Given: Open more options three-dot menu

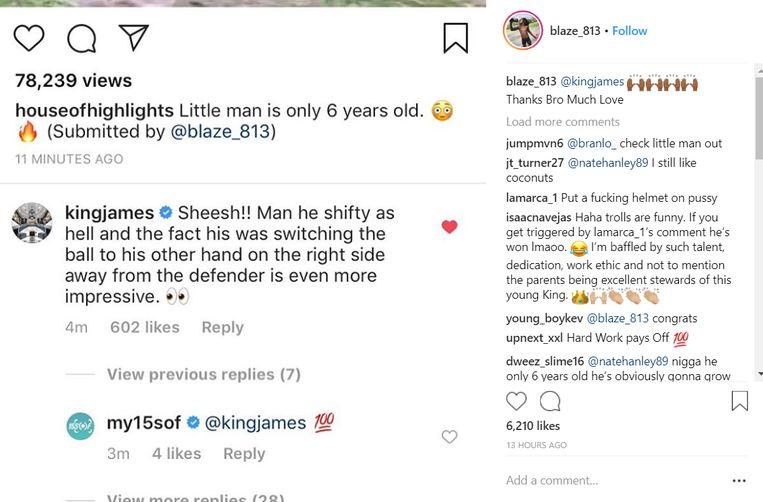Looking at the screenshot, I should point(739,480).
